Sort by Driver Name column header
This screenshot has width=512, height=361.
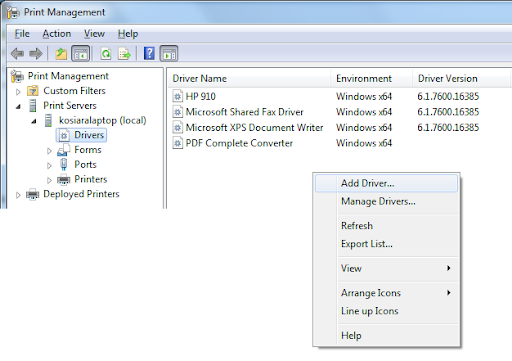[249, 78]
